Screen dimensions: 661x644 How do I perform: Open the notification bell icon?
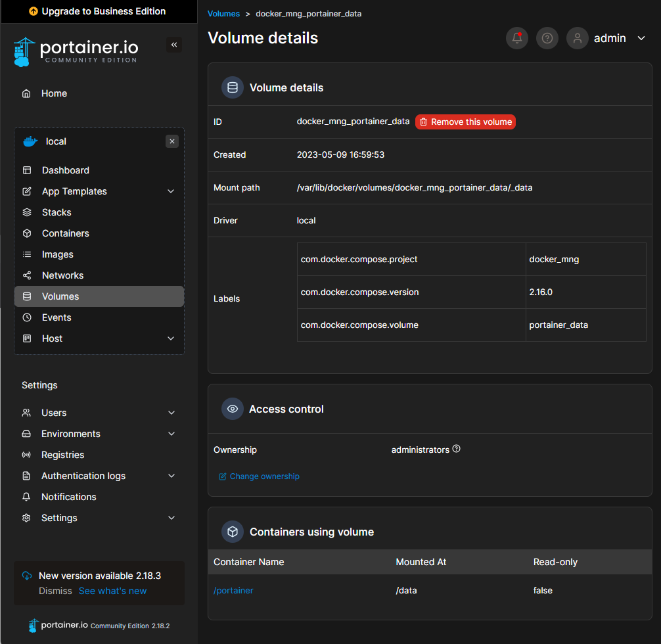tap(516, 37)
